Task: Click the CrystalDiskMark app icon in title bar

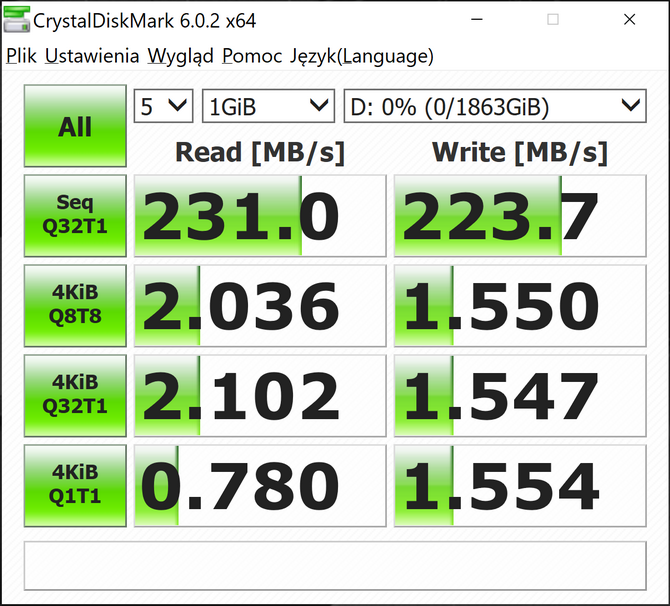Action: (x=17, y=20)
